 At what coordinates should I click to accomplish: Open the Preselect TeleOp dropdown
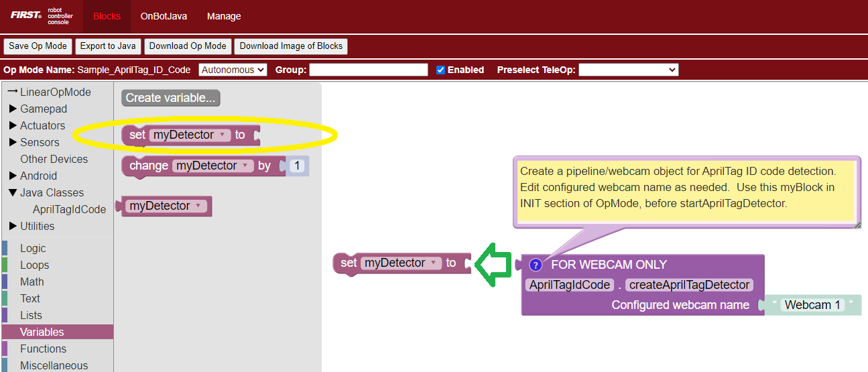(x=628, y=70)
